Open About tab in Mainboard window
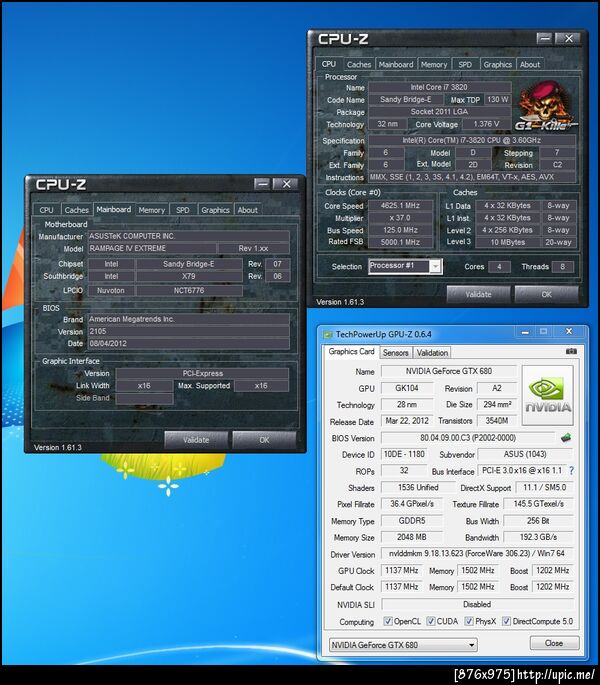The width and height of the screenshot is (600, 685). coord(247,210)
